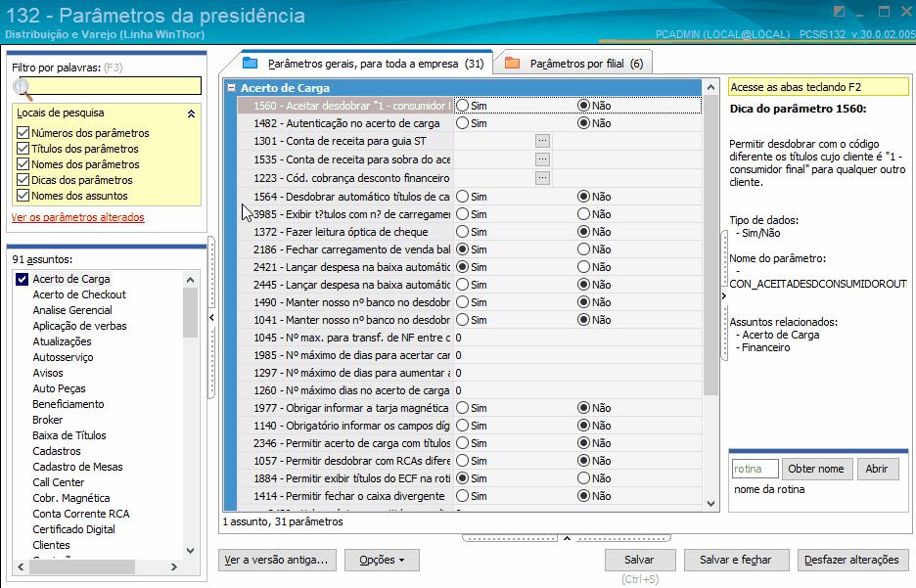Select Call Center subject
The height and width of the screenshot is (588, 916).
coord(59,482)
